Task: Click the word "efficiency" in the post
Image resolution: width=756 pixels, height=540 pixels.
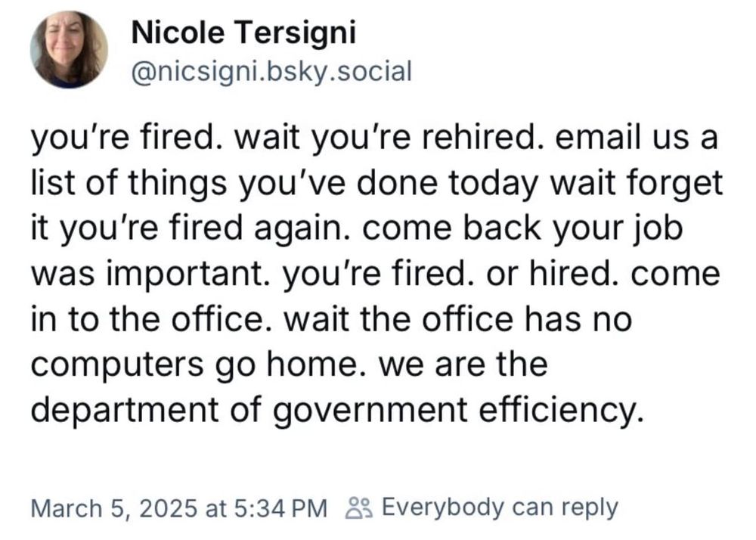Action: coord(562,411)
